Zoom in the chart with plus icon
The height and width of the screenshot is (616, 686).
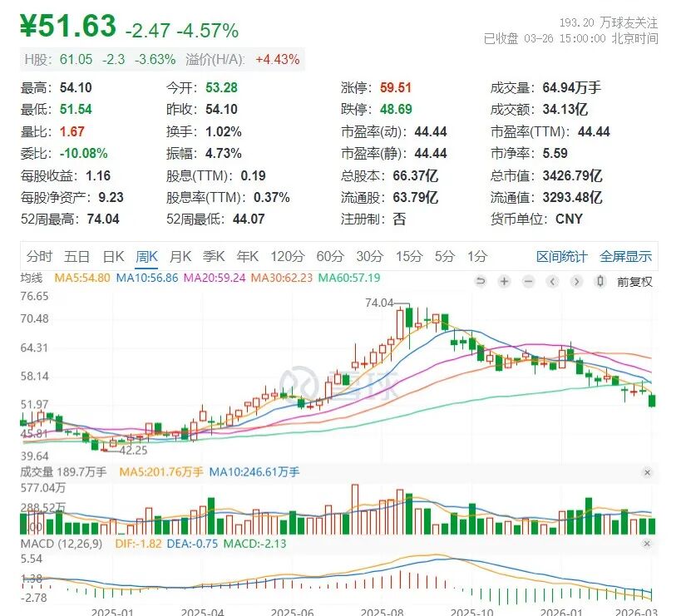(504, 282)
